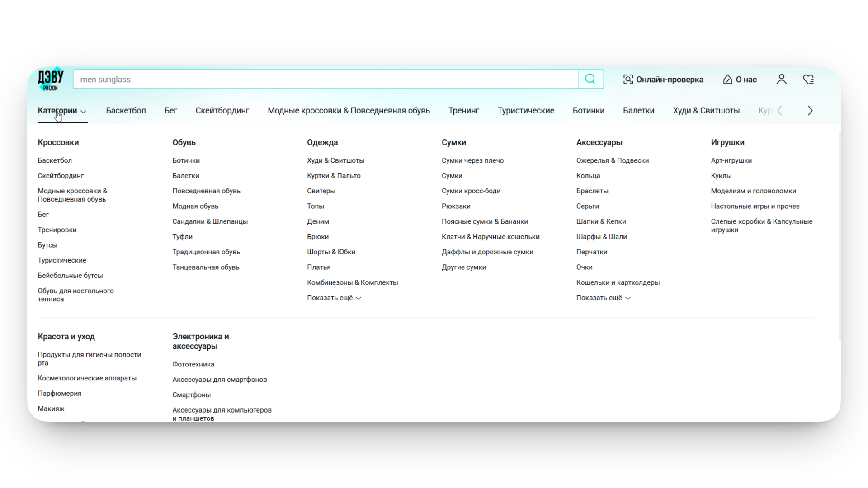Select Бейсбольные бутсы link

pyautogui.click(x=70, y=276)
